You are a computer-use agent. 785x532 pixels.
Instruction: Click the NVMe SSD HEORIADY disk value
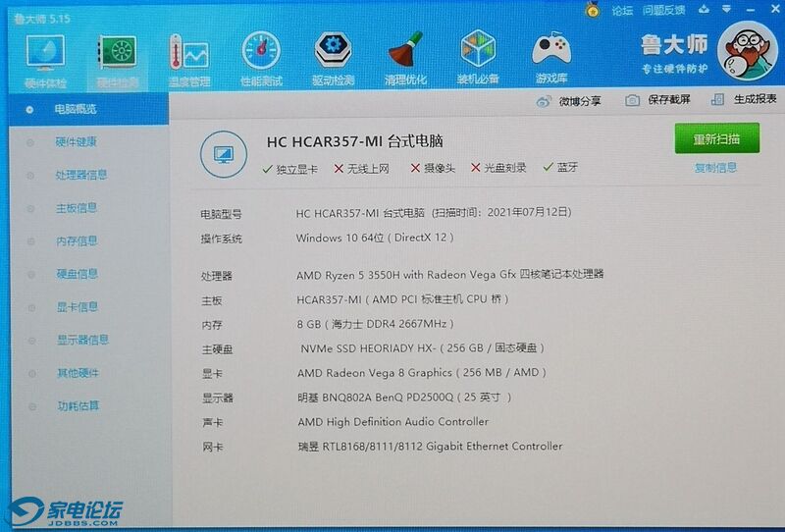tap(423, 348)
